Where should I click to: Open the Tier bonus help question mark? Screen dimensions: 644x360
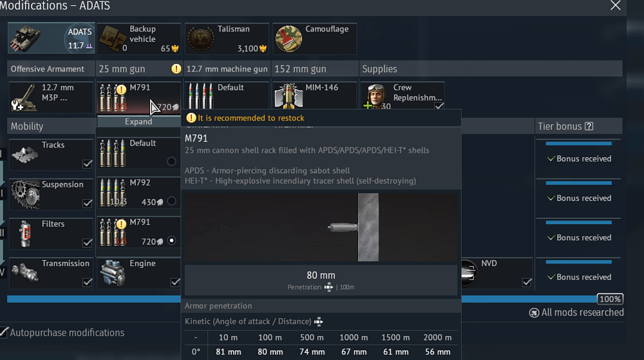(589, 127)
